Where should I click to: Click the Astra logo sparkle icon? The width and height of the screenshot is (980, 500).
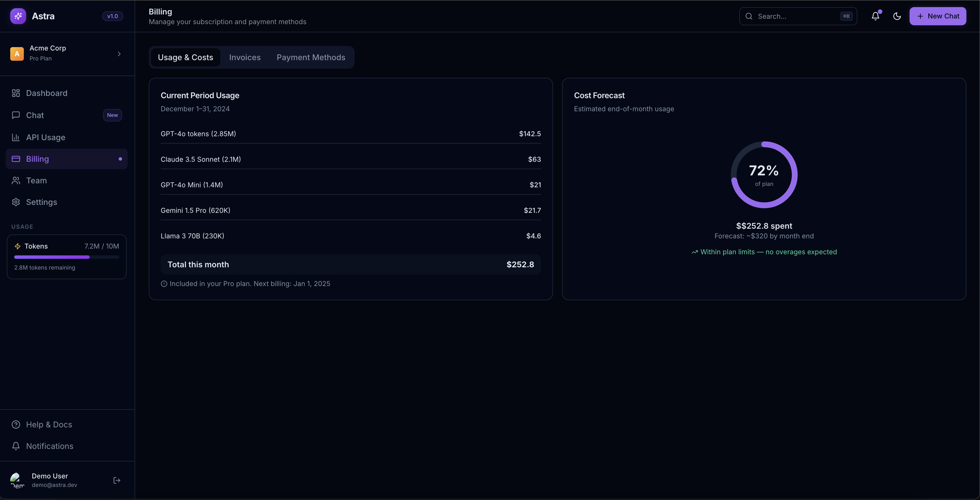(x=18, y=16)
